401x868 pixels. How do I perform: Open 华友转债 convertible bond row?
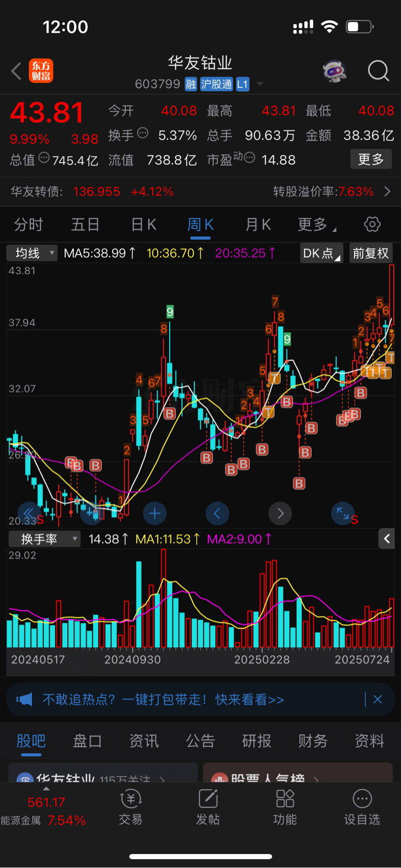pos(200,192)
